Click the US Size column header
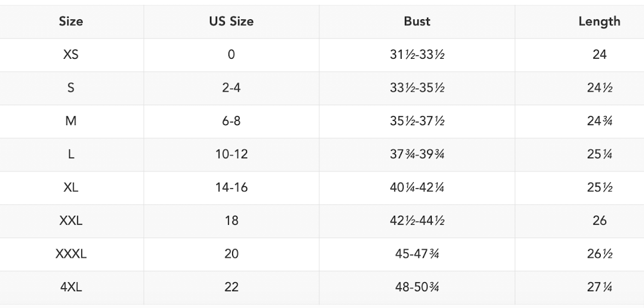The height and width of the screenshot is (308, 644). click(231, 22)
